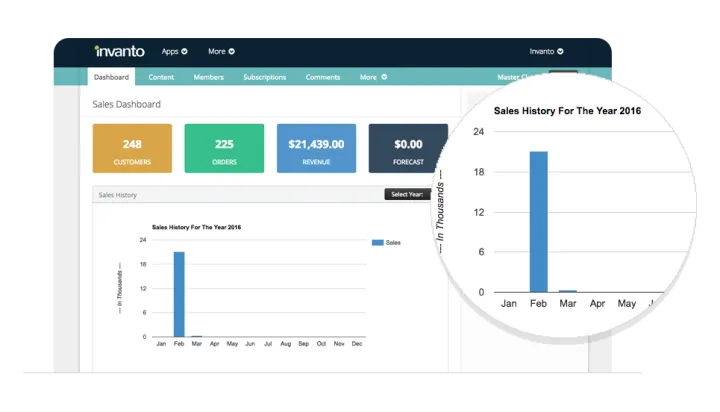This screenshot has width=720, height=412.
Task: Open the Subscriptions tab
Action: coord(264,77)
